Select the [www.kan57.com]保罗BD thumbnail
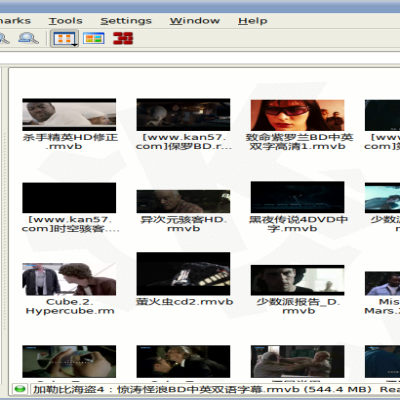The height and width of the screenshot is (400, 400). coord(183,114)
